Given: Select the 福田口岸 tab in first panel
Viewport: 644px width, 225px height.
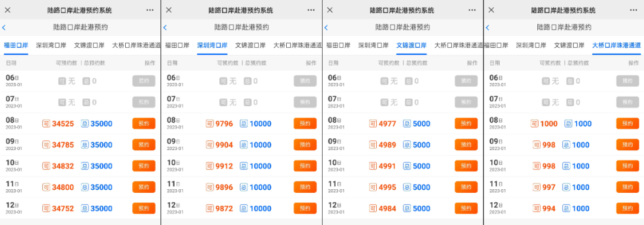Looking at the screenshot, I should (16, 45).
